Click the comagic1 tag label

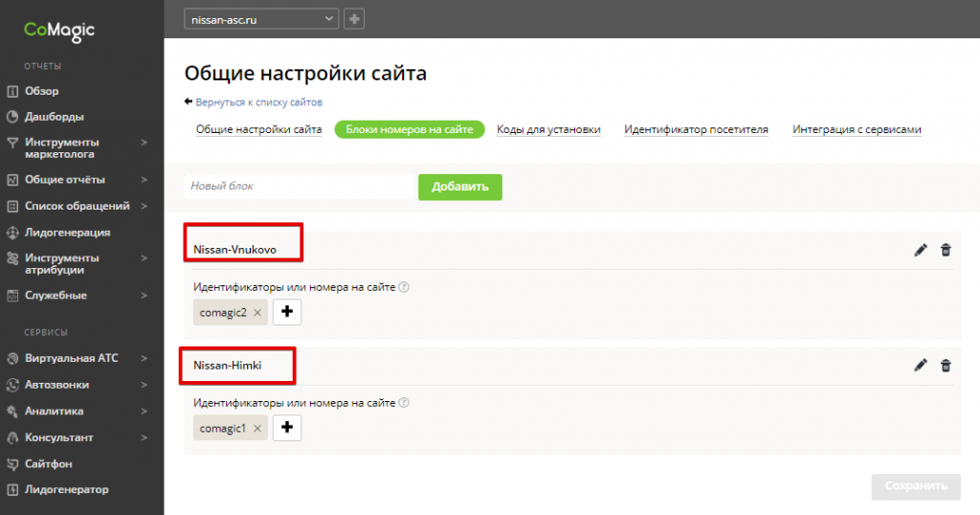click(222, 428)
